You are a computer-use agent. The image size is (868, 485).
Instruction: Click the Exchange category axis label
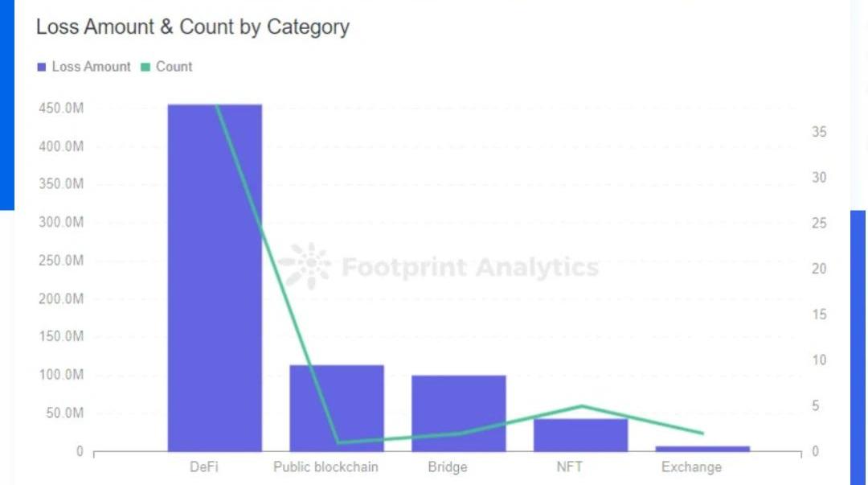click(691, 467)
